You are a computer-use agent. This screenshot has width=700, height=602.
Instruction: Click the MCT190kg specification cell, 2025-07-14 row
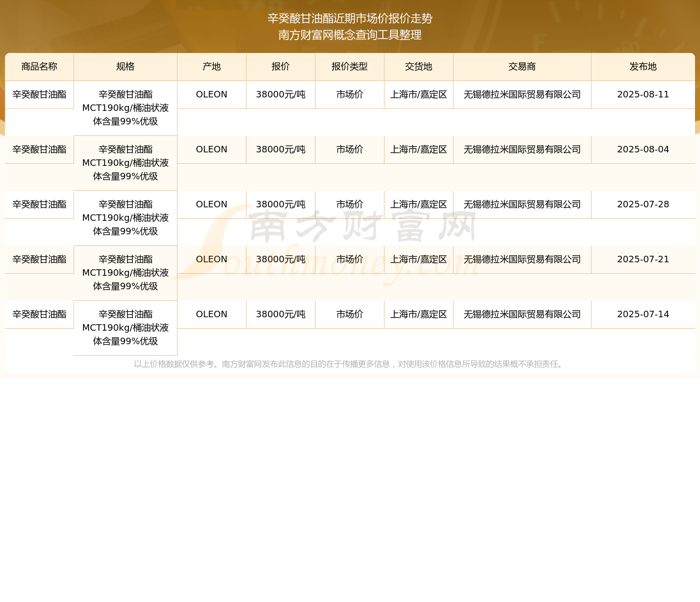pyautogui.click(x=125, y=328)
